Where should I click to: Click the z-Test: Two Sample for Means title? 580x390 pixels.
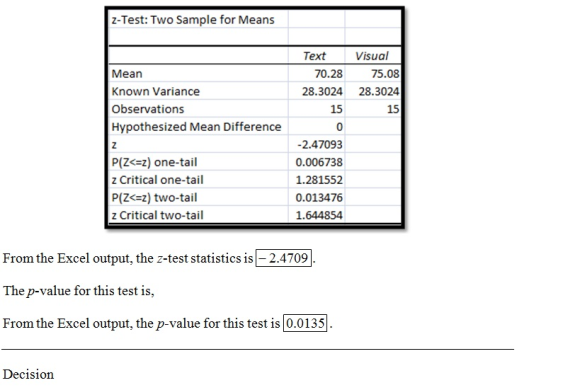point(193,20)
